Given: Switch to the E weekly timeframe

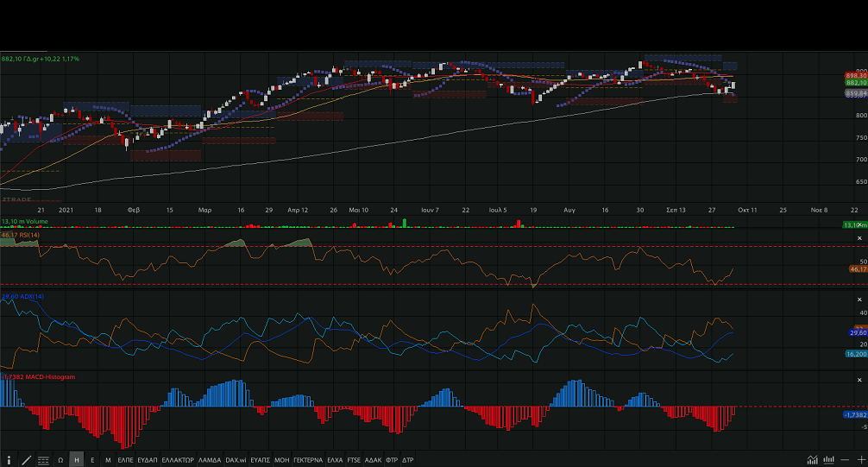Looking at the screenshot, I should [92, 460].
